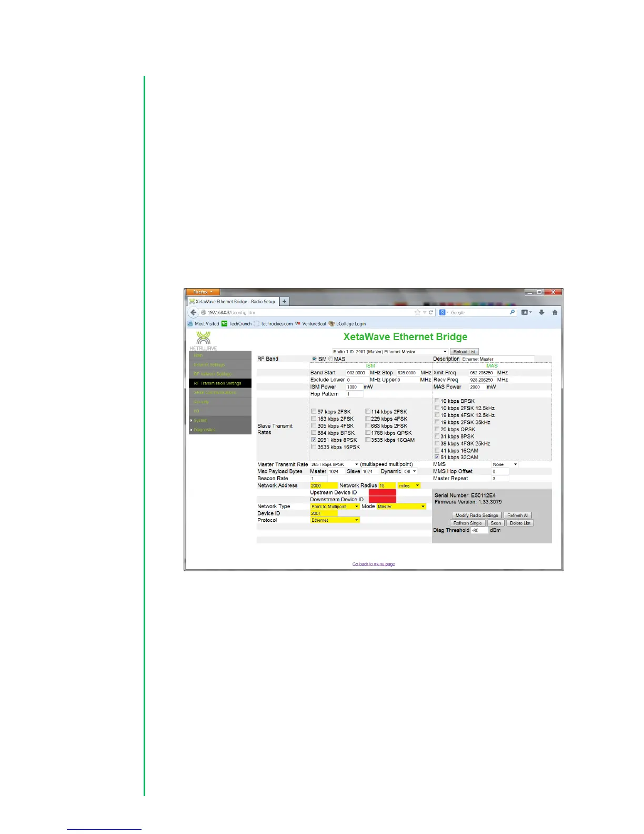Open the MMS dropdown
This screenshot has width=644, height=834.
(505, 464)
